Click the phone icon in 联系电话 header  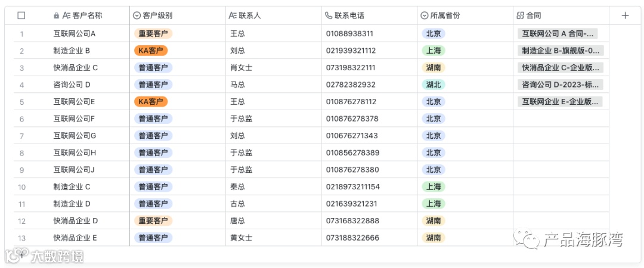click(x=328, y=15)
